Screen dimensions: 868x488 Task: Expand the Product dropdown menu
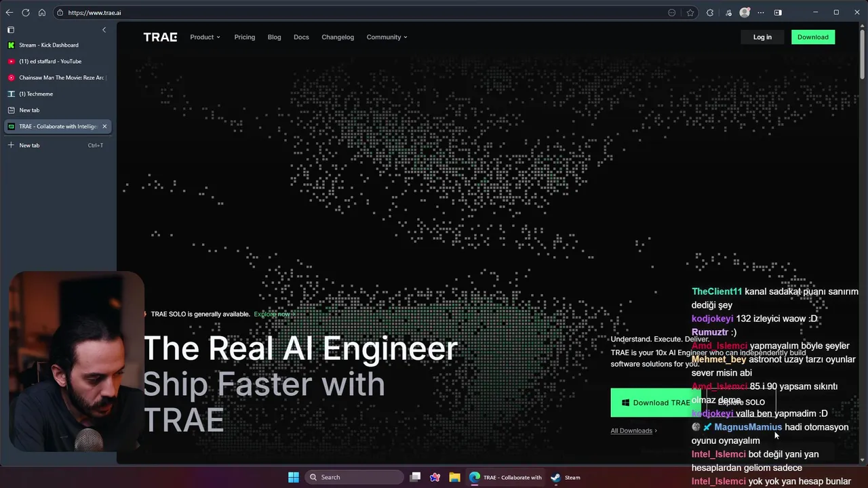[x=205, y=37]
